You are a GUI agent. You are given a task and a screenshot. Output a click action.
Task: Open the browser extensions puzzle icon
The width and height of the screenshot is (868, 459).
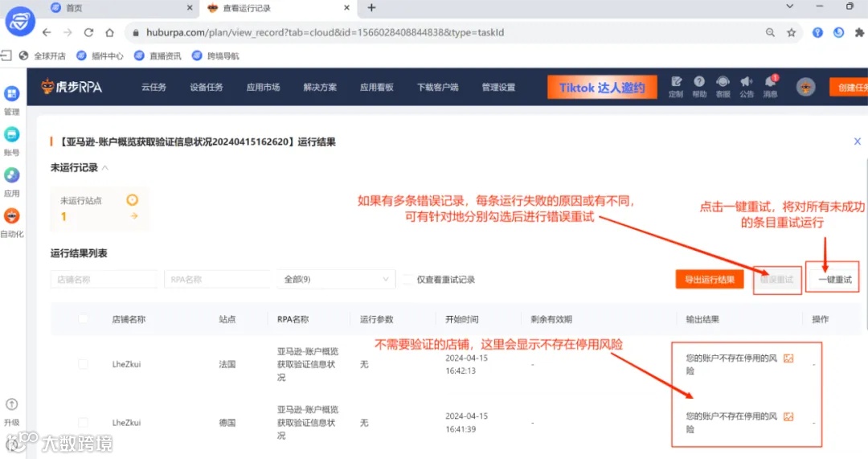(x=859, y=33)
